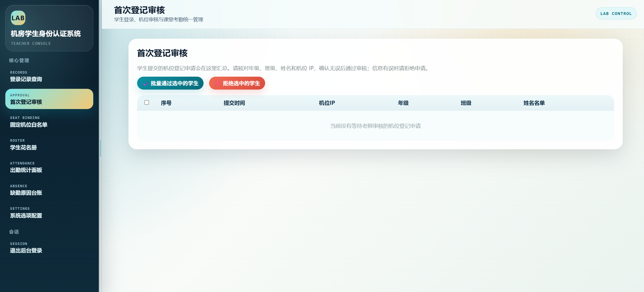Click the 姓名名单 column header

pyautogui.click(x=534, y=103)
